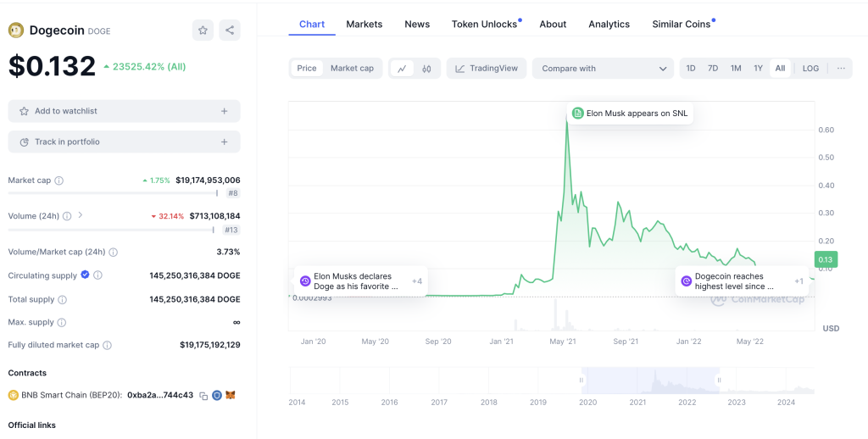Open the chart more options ellipsis
The image size is (868, 439).
click(841, 69)
